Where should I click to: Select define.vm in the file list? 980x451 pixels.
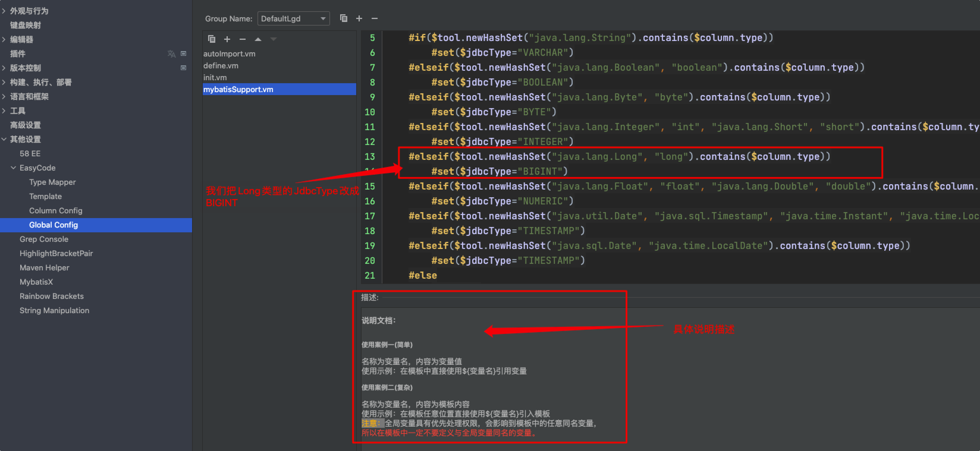221,65
